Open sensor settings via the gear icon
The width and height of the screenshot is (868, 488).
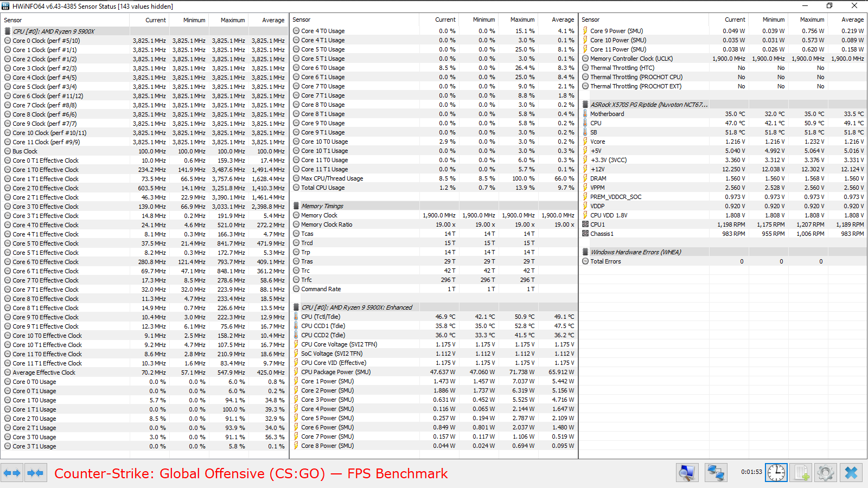[826, 473]
